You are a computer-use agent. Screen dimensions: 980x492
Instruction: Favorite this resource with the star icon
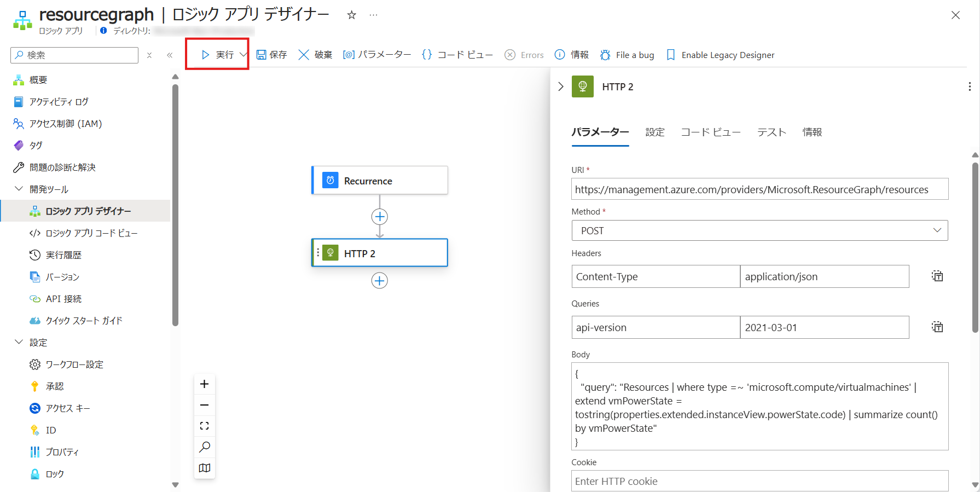(352, 15)
